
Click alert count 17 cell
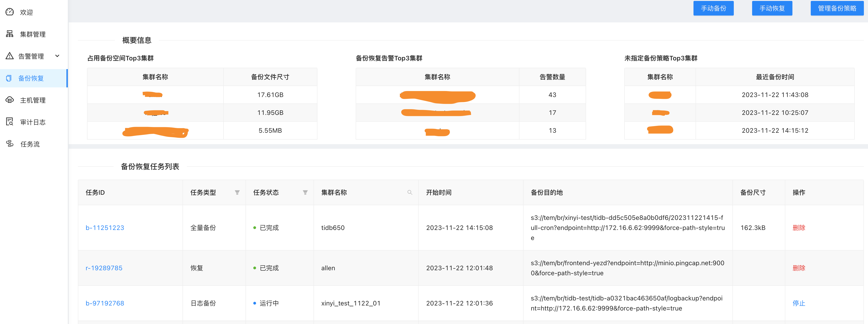click(x=552, y=113)
